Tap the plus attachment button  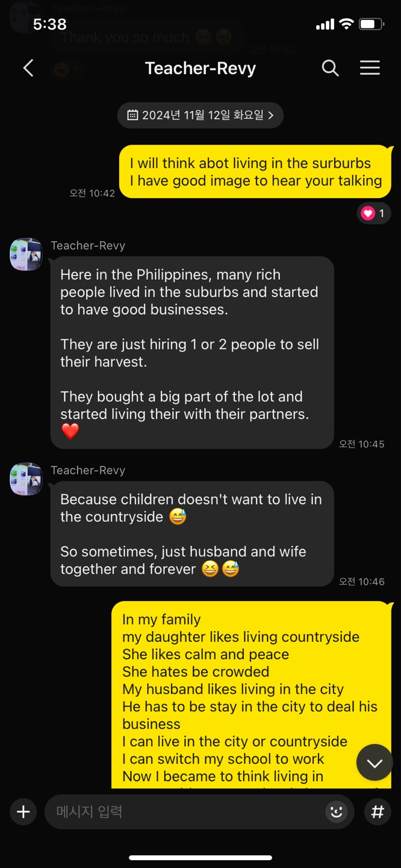coord(23,812)
